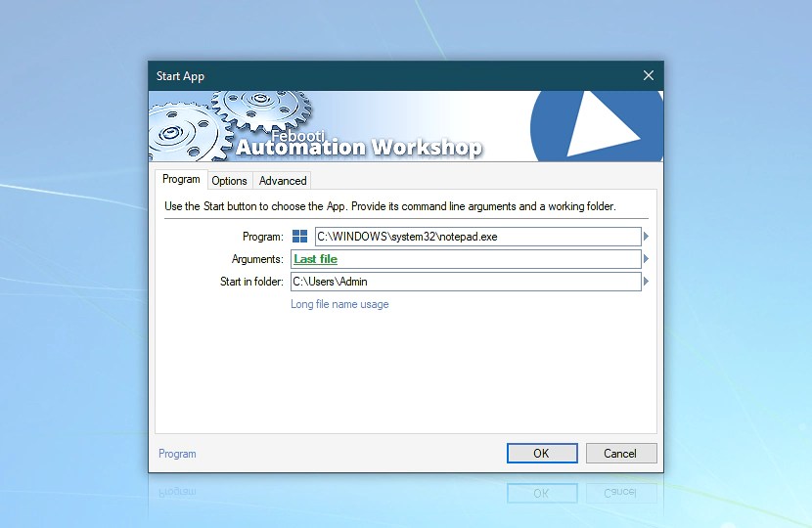Click the Program help link at bottom left
This screenshot has width=812, height=528.
pos(177,454)
